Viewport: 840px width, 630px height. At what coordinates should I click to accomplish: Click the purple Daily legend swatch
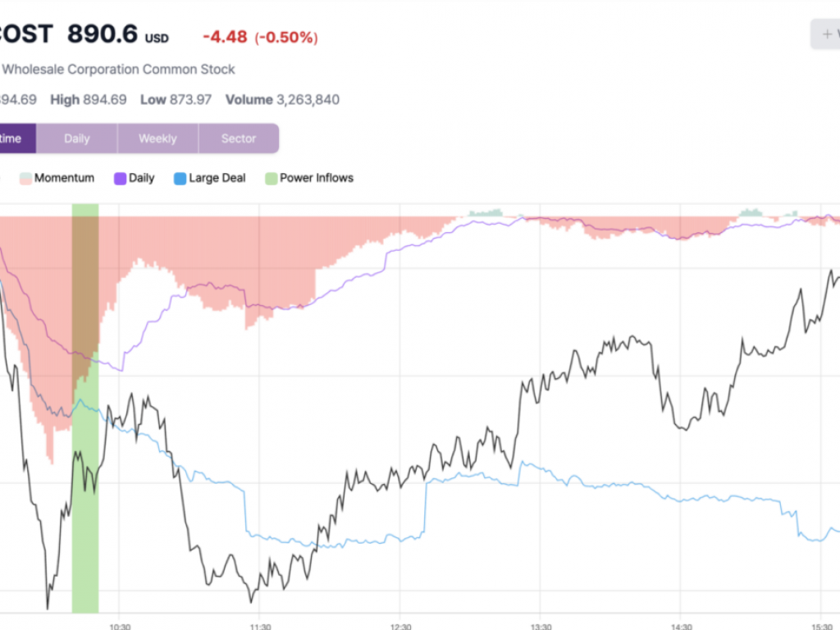coord(120,178)
